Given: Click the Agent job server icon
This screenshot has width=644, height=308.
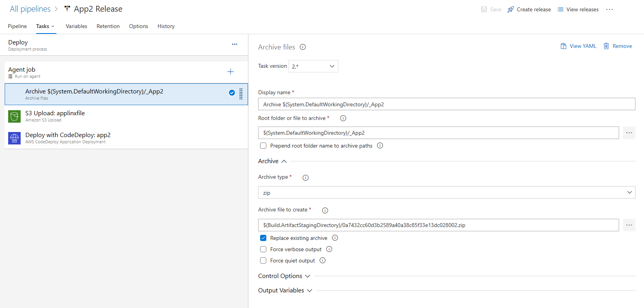Looking at the screenshot, I should click(11, 76).
